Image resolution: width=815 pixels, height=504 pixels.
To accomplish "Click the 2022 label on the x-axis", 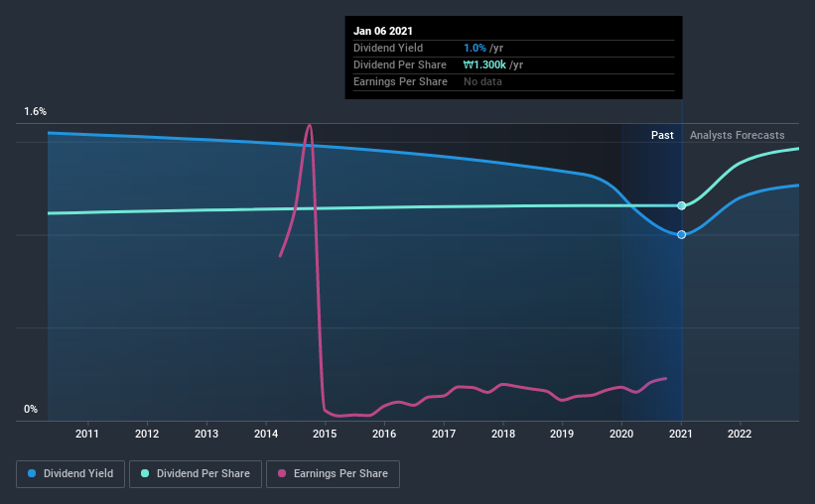I will coord(740,434).
